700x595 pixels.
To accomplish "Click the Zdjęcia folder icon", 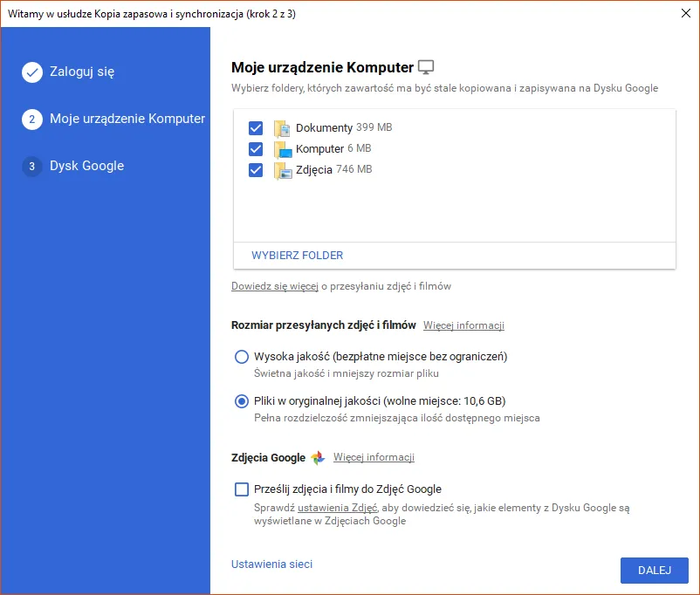I will pos(282,170).
